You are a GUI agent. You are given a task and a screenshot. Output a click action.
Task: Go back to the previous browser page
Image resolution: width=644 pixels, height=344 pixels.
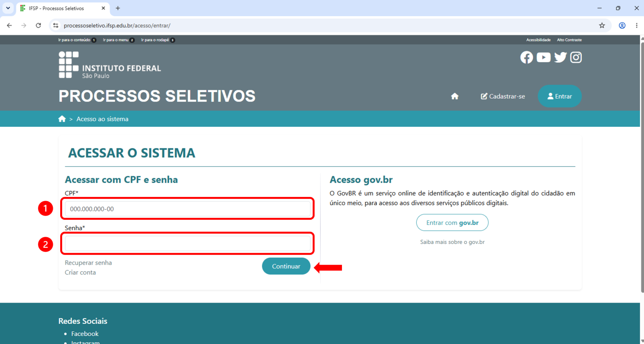[x=9, y=25]
